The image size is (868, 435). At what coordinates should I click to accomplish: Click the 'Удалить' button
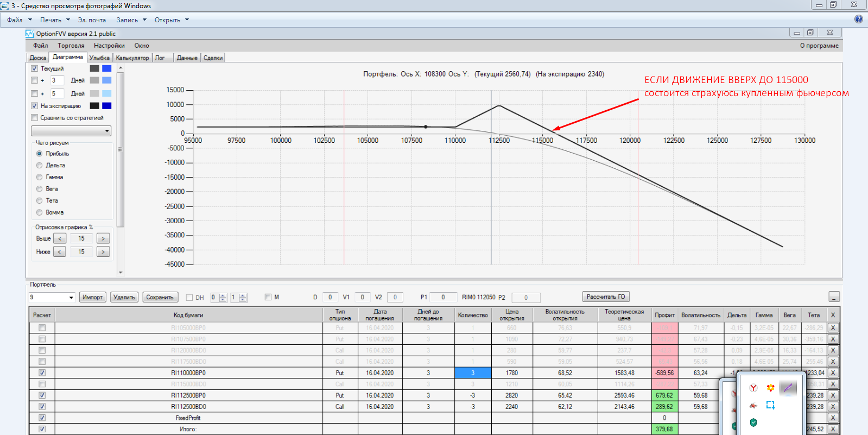click(x=124, y=297)
